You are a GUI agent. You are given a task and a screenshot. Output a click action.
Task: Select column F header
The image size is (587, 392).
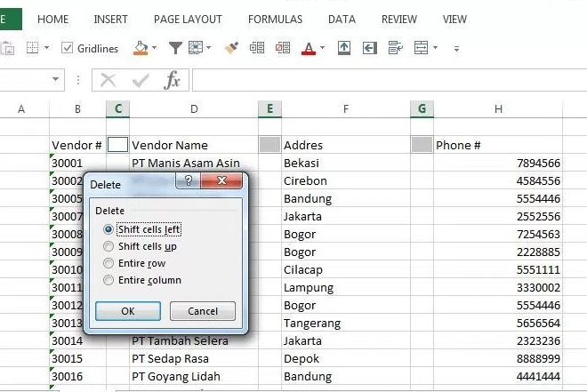(346, 109)
